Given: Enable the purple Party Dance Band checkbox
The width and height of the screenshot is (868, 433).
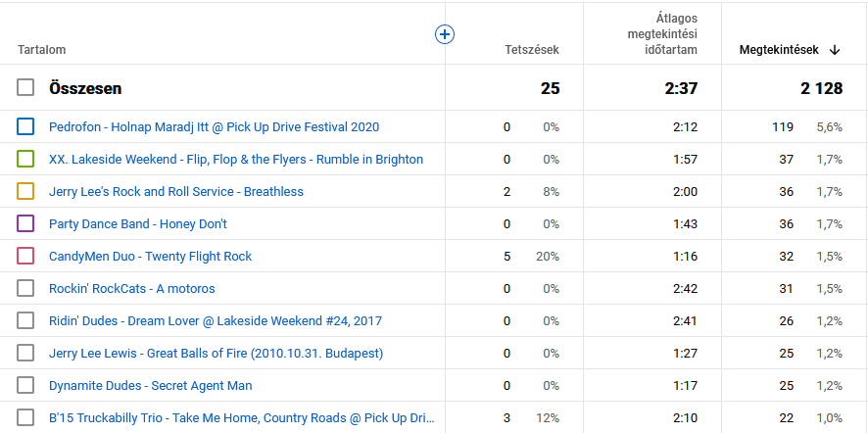Looking at the screenshot, I should click(x=25, y=223).
